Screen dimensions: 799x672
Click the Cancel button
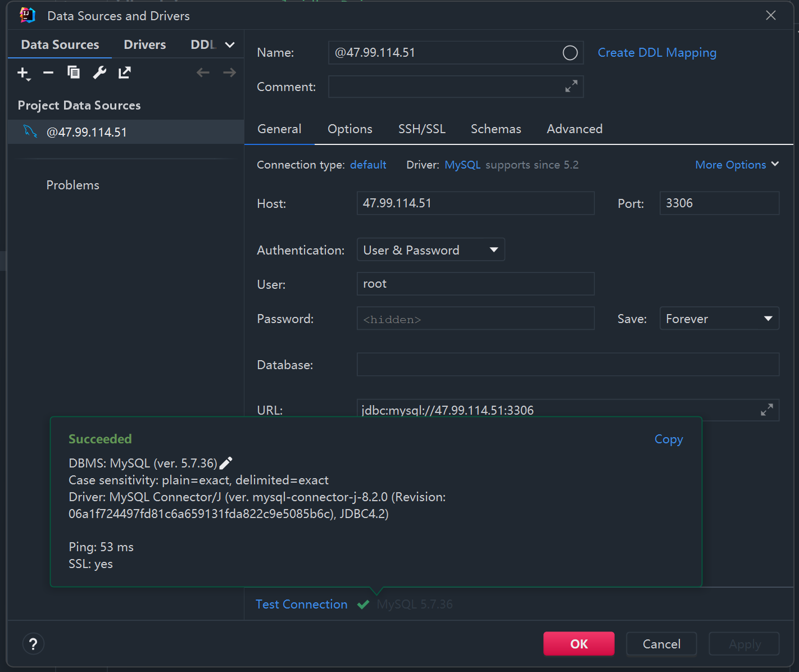[x=661, y=644]
